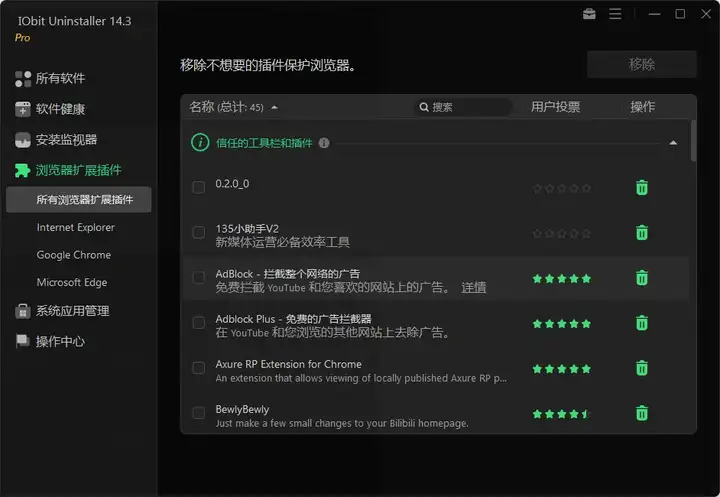Viewport: 720px width, 497px height.
Task: Select the BewlyBewly checkbox
Action: pyautogui.click(x=198, y=412)
